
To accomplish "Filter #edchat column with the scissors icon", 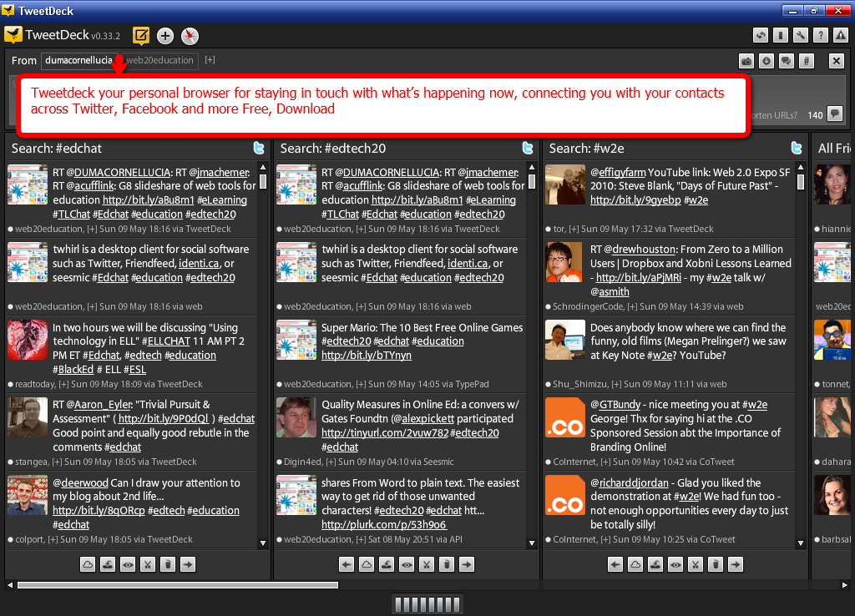I will [148, 565].
